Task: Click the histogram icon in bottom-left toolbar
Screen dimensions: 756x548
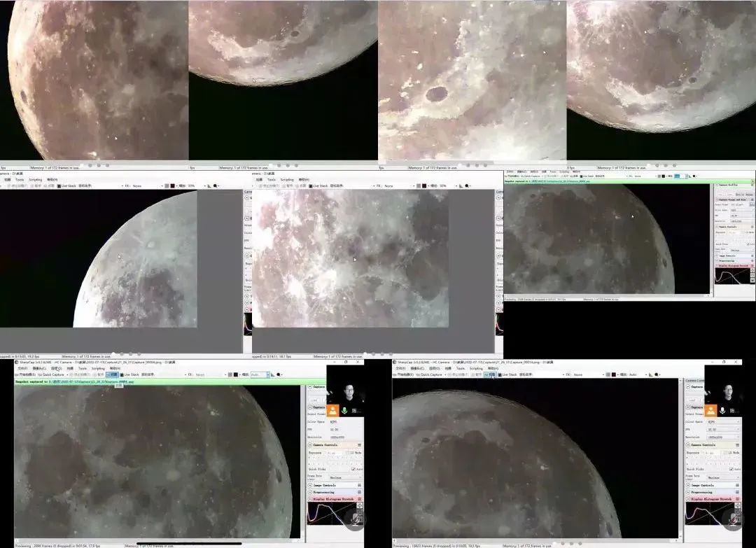Action: [x=272, y=375]
